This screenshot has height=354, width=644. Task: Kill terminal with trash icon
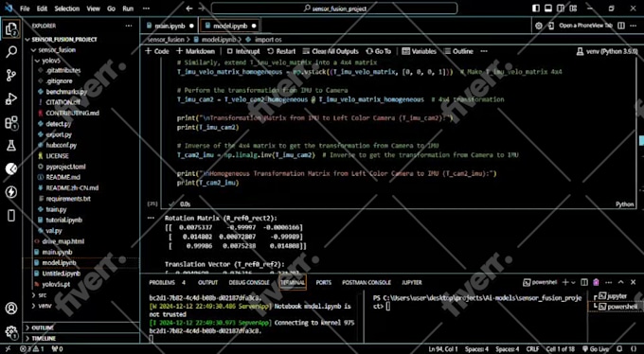(x=596, y=283)
